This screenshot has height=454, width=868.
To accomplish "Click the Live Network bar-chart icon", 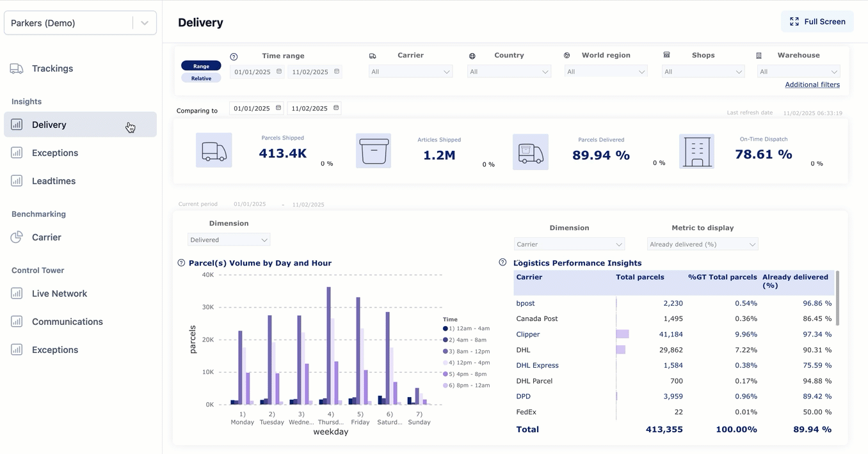I will tap(17, 293).
